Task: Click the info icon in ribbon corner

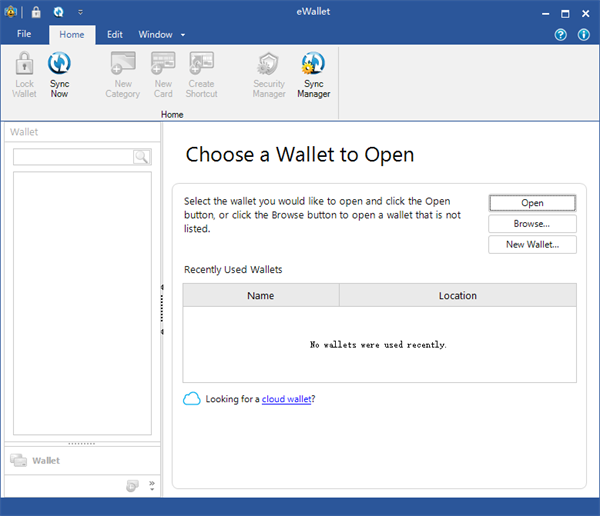Action: pyautogui.click(x=584, y=35)
